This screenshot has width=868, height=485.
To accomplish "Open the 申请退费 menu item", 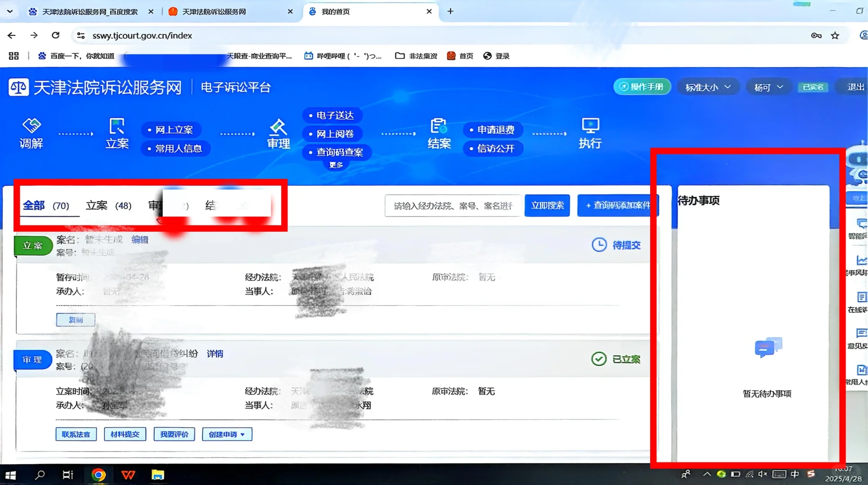I will point(493,130).
